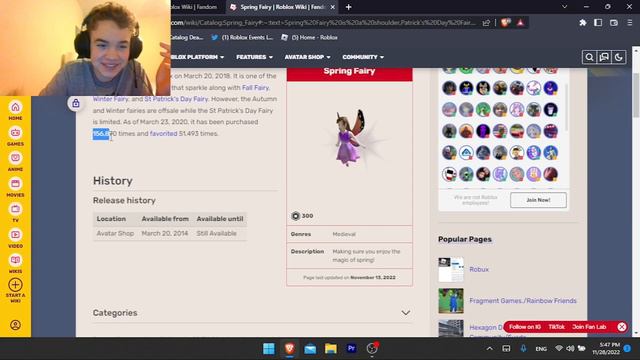Viewport: 640px width, 360px height.
Task: Follow the Winter Fairy link
Action: [x=110, y=99]
